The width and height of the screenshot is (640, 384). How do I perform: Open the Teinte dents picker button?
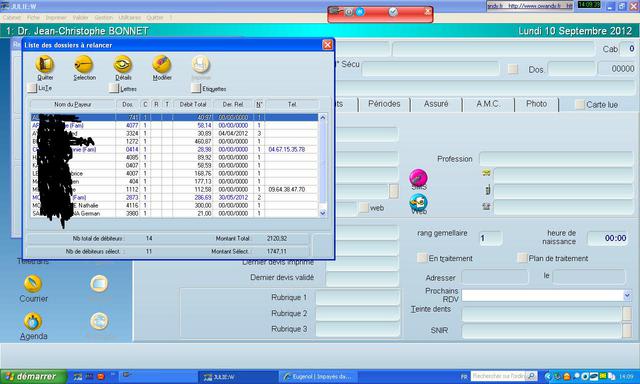(627, 314)
